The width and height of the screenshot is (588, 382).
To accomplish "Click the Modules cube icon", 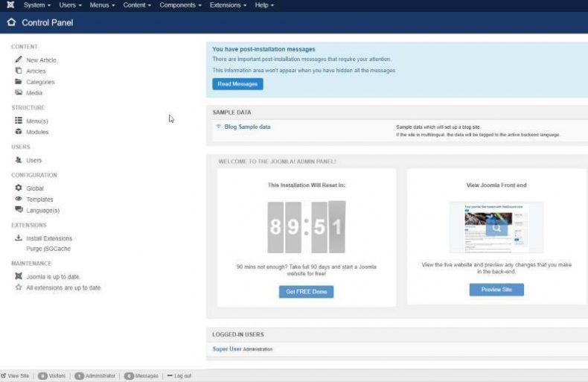I will tap(19, 132).
